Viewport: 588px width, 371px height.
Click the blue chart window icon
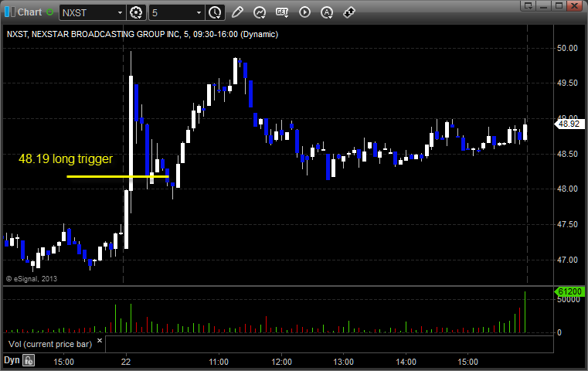click(x=10, y=12)
